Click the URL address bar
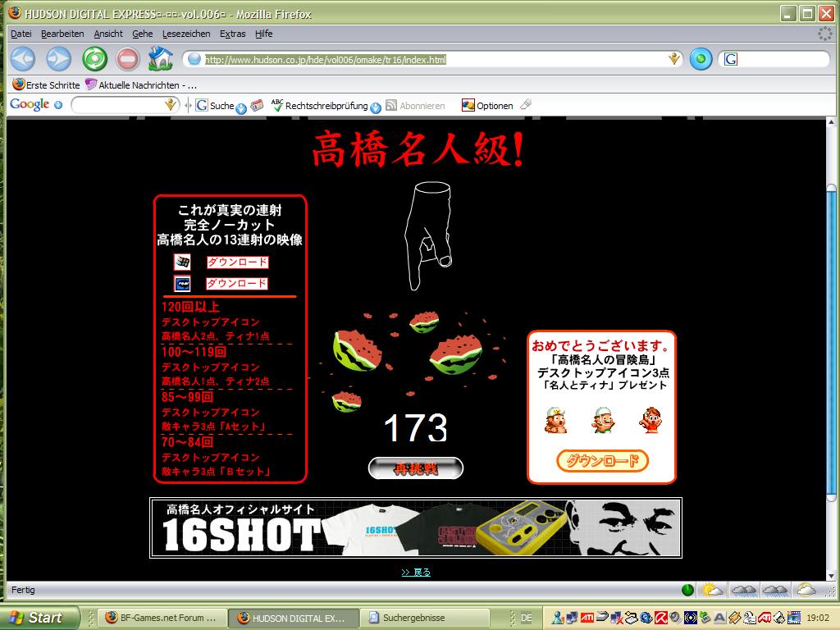 click(x=433, y=59)
